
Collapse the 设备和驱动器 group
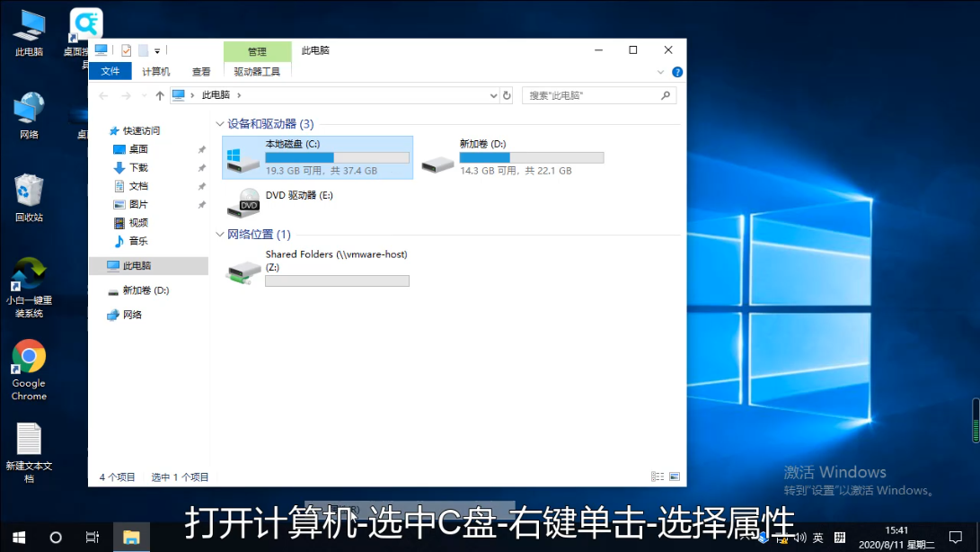point(220,124)
